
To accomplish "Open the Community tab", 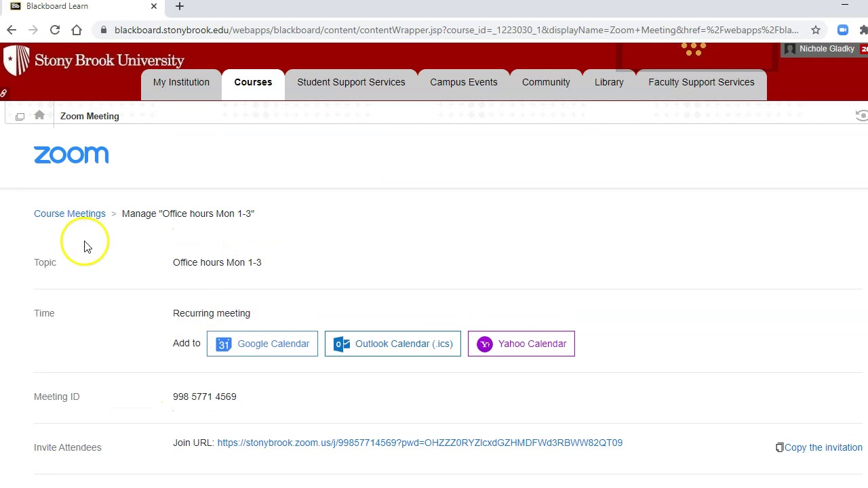I will 546,82.
